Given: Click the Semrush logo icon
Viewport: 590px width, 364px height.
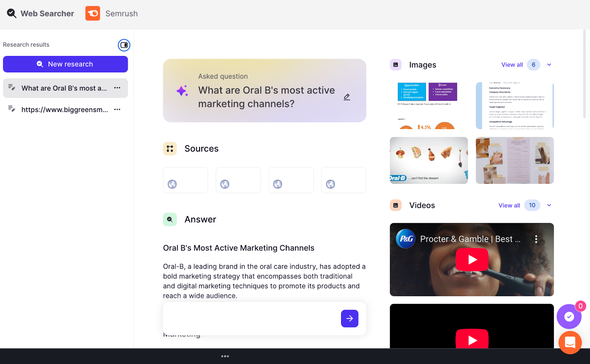Looking at the screenshot, I should [93, 13].
